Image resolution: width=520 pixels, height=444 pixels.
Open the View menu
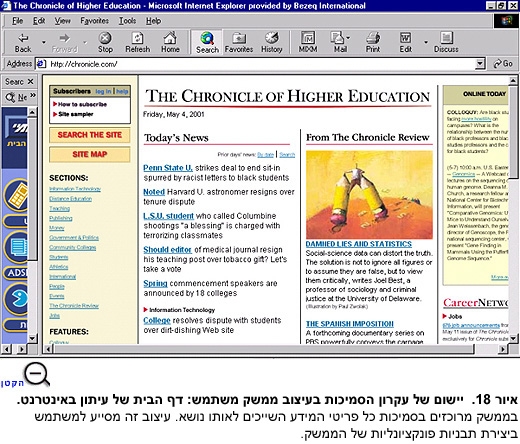coord(62,21)
